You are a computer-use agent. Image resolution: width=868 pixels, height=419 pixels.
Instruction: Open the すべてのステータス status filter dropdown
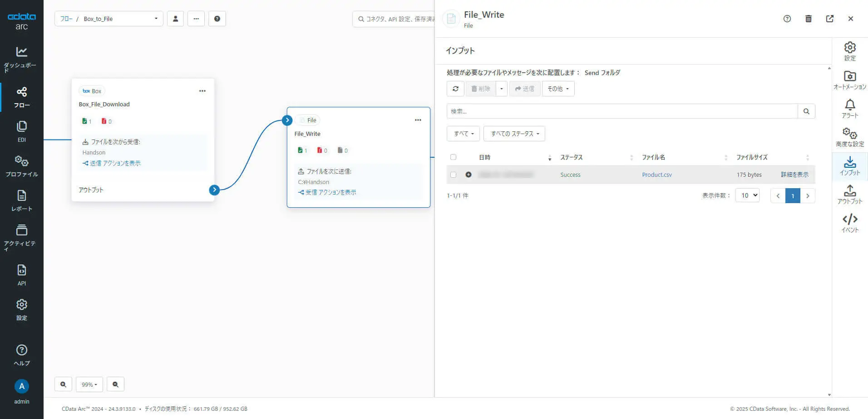coord(514,134)
